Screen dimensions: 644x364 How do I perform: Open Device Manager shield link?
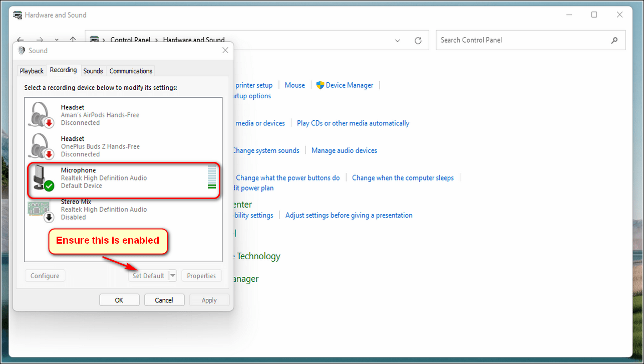tap(345, 85)
